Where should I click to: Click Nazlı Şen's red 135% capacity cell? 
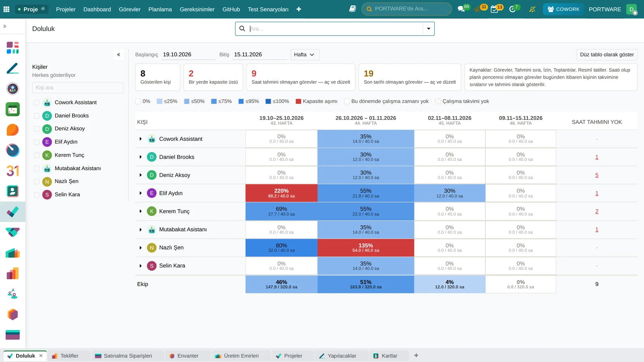[366, 248]
